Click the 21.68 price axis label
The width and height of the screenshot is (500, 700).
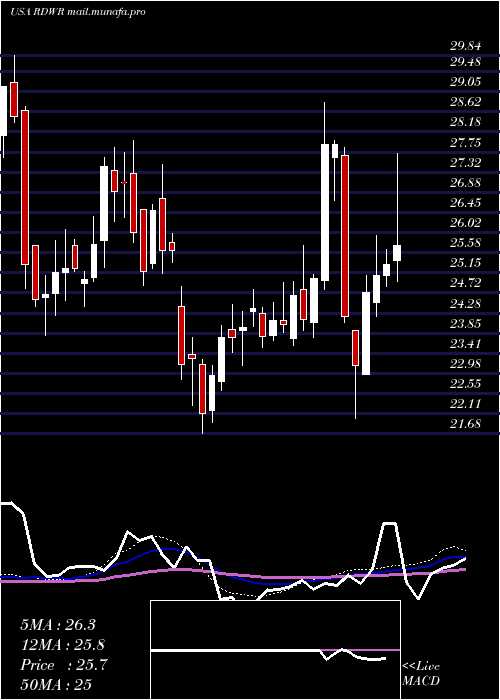pyautogui.click(x=465, y=424)
